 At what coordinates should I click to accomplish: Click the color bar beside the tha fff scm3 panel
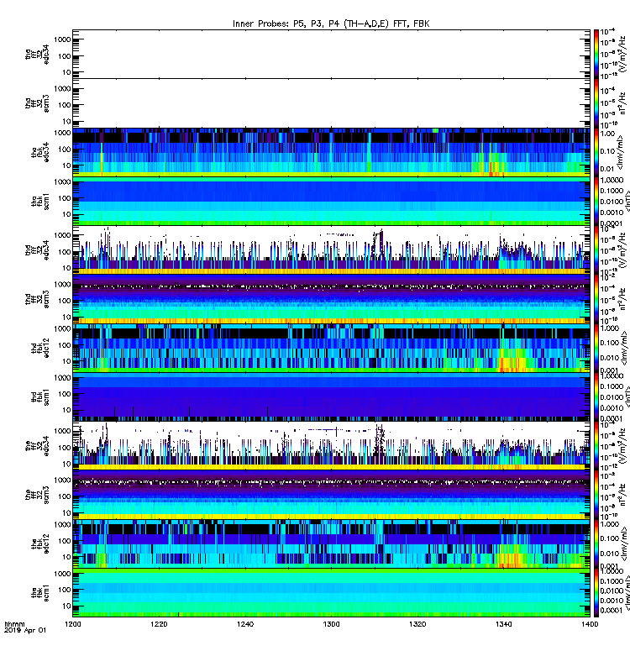(x=596, y=102)
